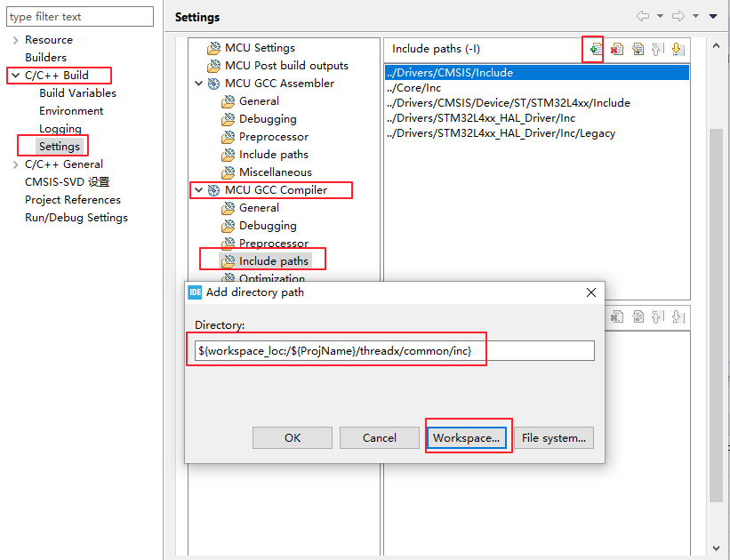The height and width of the screenshot is (560, 730).
Task: Click the back navigation arrow
Action: tap(643, 15)
